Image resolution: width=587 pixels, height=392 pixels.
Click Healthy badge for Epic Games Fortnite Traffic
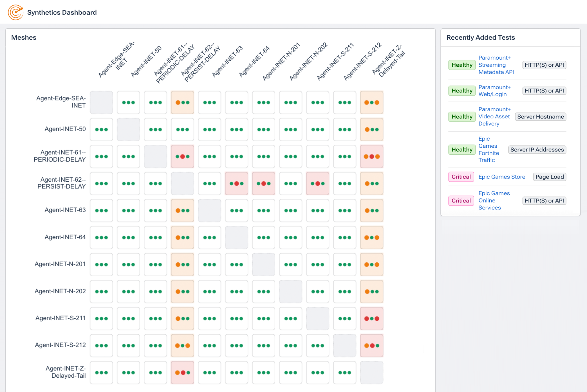click(x=462, y=149)
